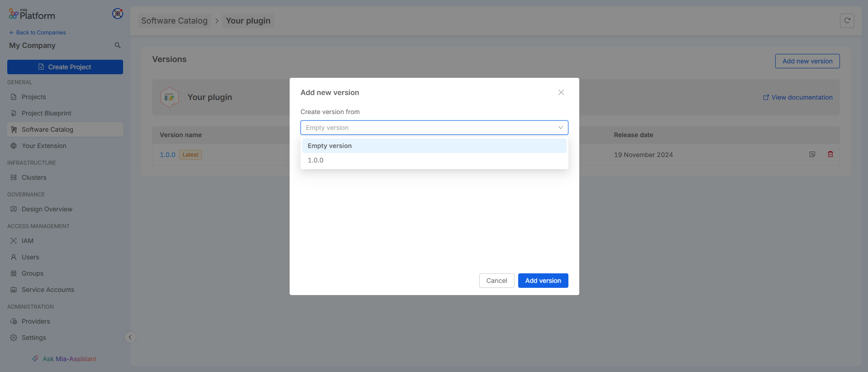Click Software Catalog breadcrumb
Image resolution: width=868 pixels, height=372 pixels.
point(174,21)
